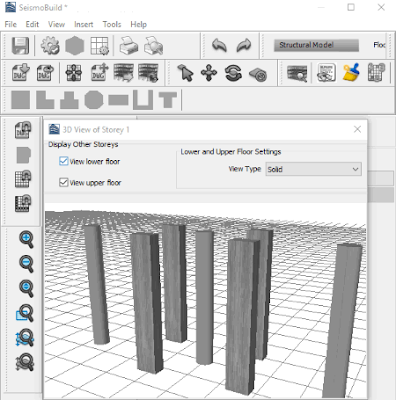
Task: Uncheck the View upper floor checkbox
Action: coord(63,182)
